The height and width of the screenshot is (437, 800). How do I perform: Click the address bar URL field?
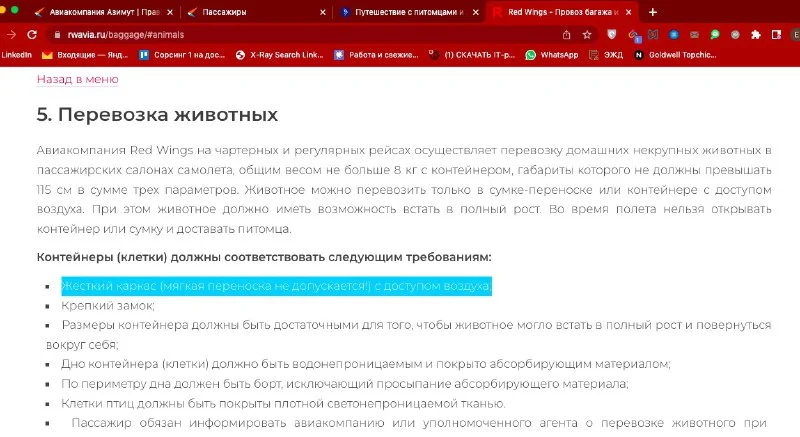306,35
